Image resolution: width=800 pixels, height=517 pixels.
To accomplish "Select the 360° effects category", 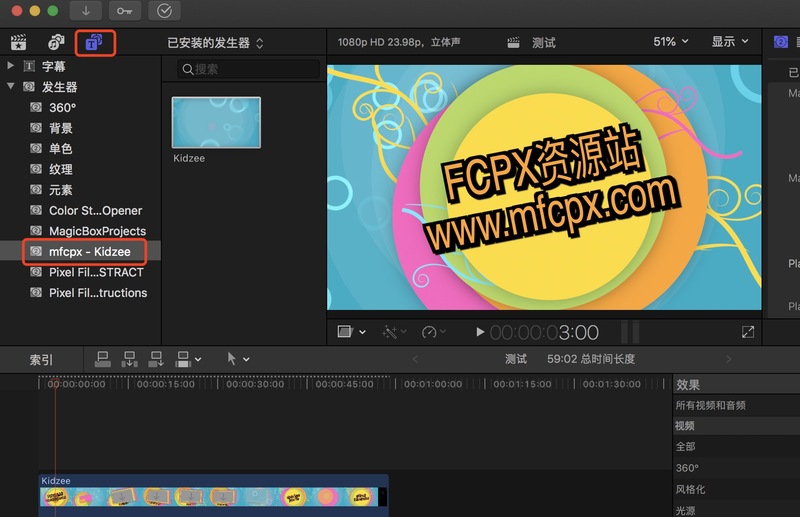I will [687, 468].
